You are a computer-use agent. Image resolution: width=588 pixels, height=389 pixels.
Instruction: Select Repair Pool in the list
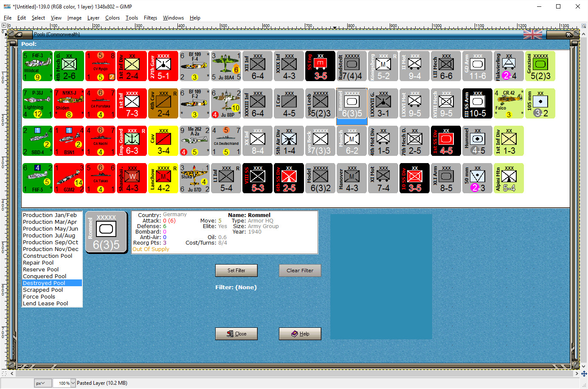[38, 263]
